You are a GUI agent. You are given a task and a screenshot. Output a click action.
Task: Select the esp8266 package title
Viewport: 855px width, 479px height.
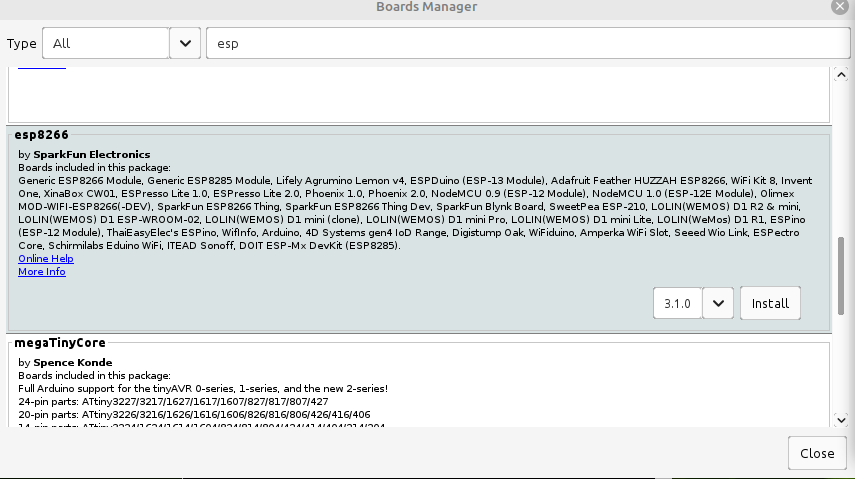[x=41, y=135]
